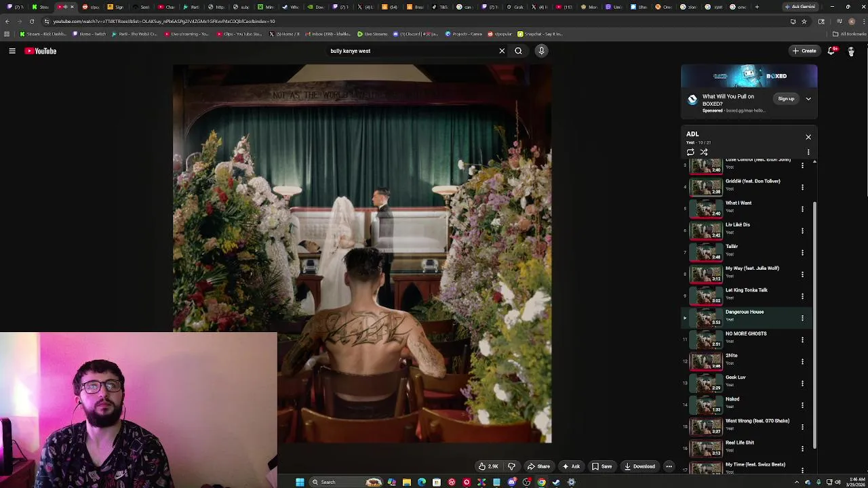
Task: Open the Ask button below video
Action: pos(571,466)
